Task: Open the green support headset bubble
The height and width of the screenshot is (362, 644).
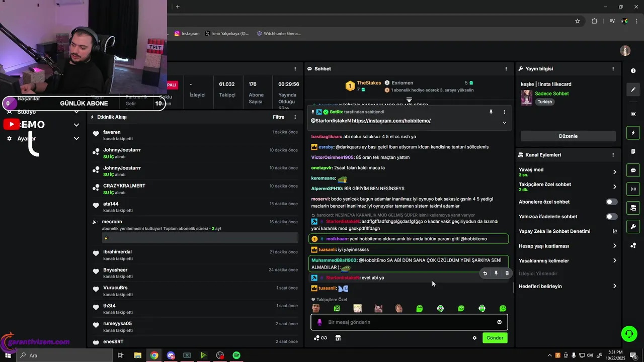Action: click(628, 333)
